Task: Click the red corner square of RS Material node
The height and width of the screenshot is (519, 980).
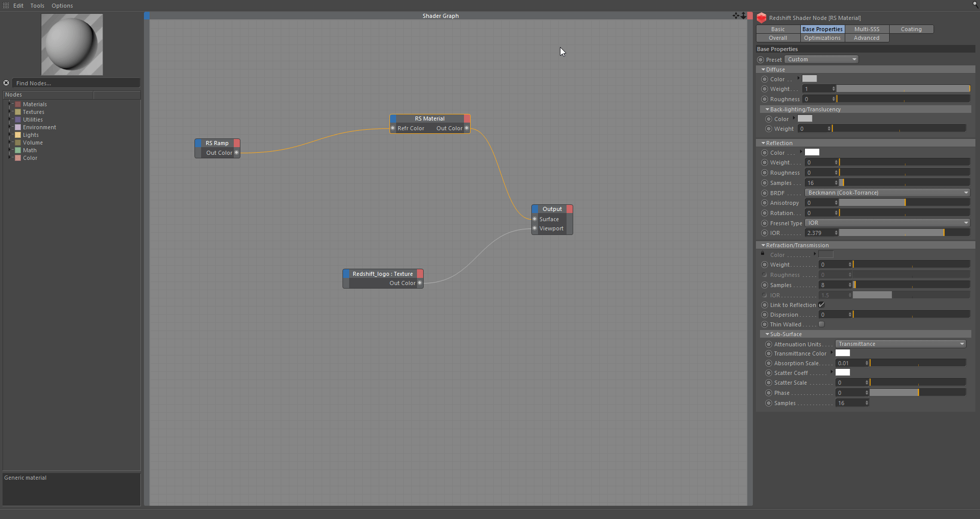Action: (x=467, y=119)
